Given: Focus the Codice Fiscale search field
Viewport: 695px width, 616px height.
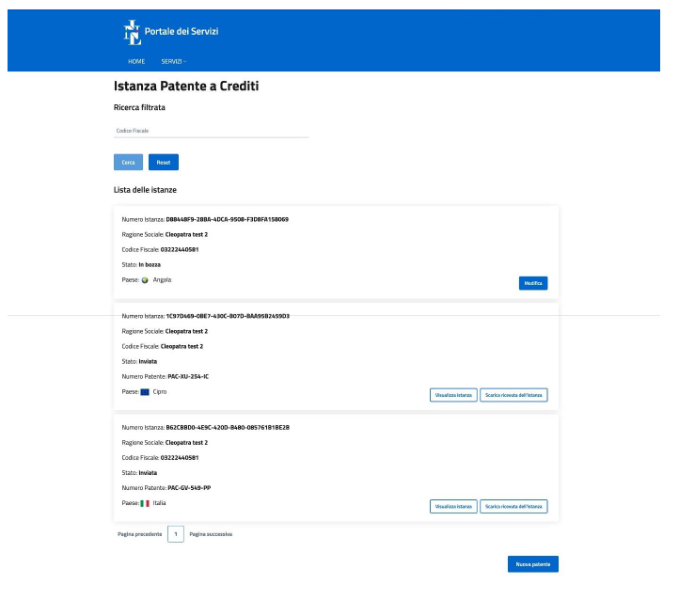Looking at the screenshot, I should (211, 131).
